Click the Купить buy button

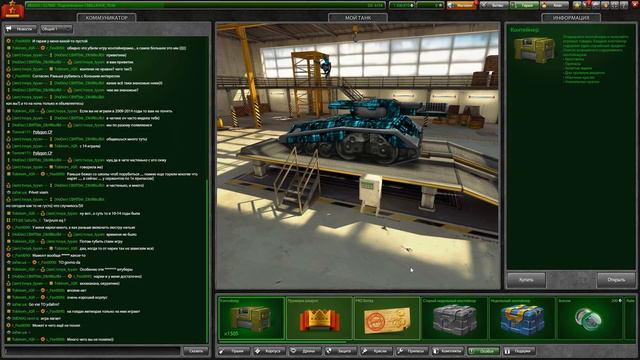click(x=526, y=280)
